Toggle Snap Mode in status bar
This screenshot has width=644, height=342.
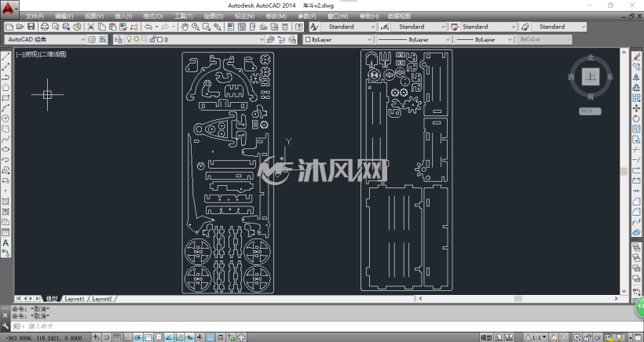pos(107,337)
